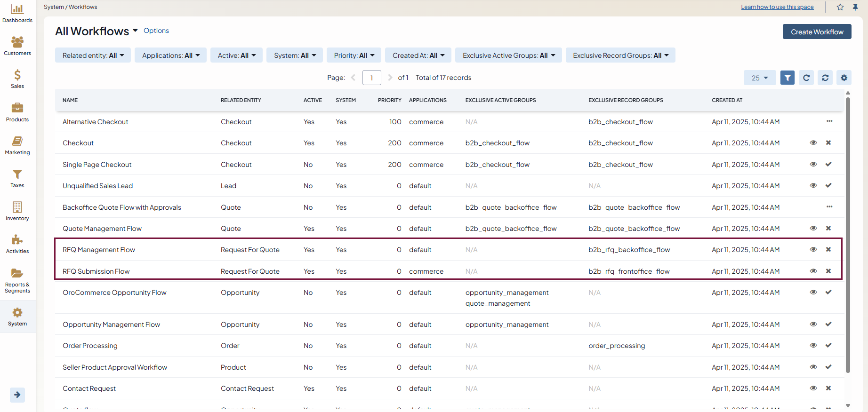This screenshot has height=412, width=868.
Task: Click the grid reset icon
Action: [825, 78]
